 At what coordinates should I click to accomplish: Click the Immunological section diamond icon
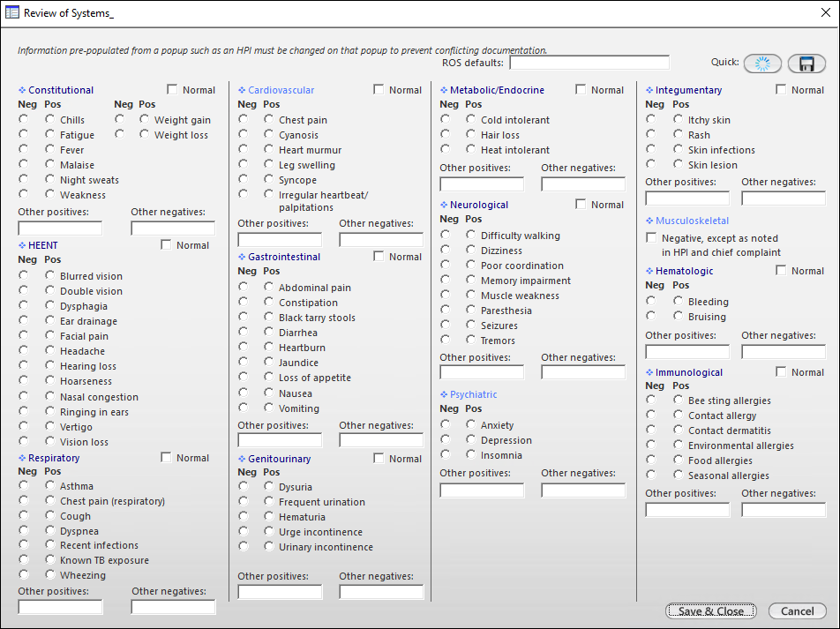click(x=649, y=372)
